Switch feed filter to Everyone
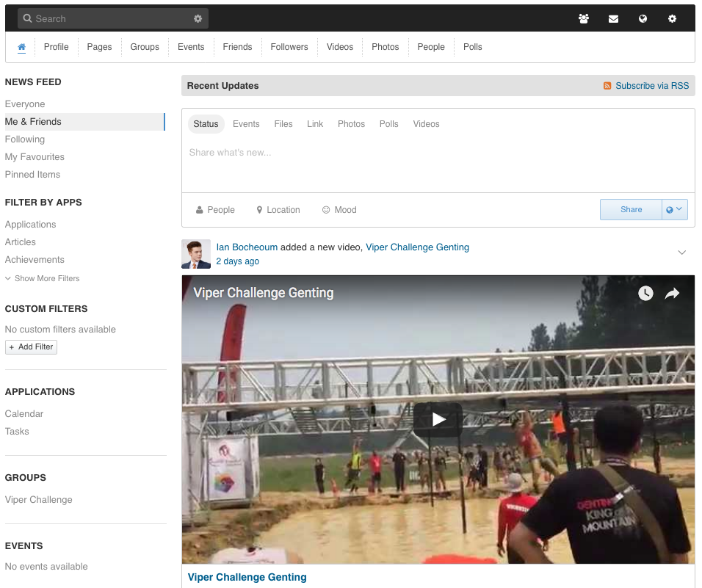This screenshot has height=588, width=702. click(25, 104)
